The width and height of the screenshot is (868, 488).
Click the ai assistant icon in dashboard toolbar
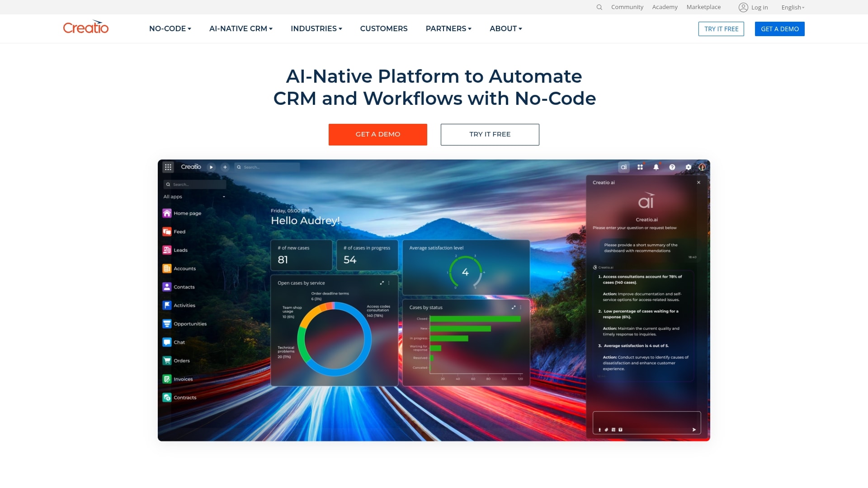pyautogui.click(x=623, y=167)
